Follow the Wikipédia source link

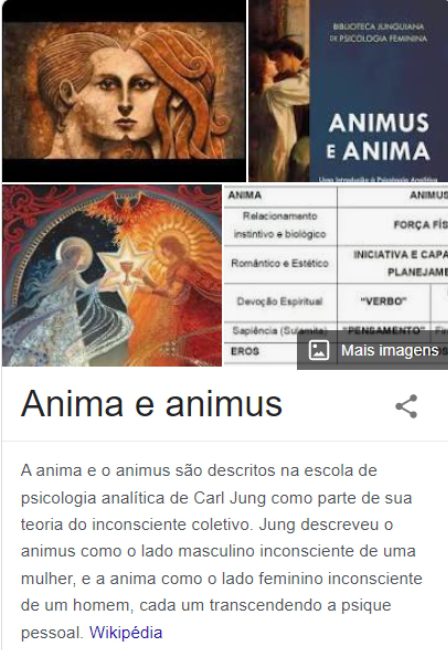click(x=126, y=632)
